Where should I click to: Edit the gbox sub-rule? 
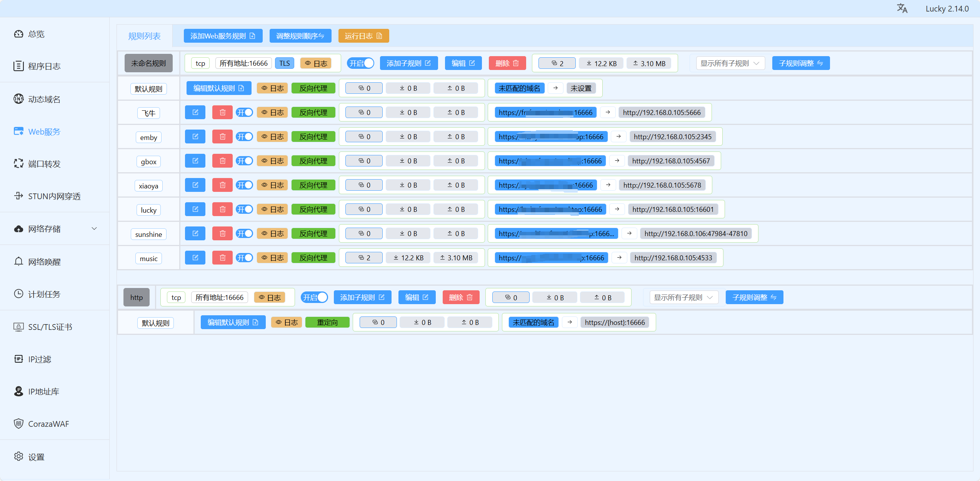point(195,161)
